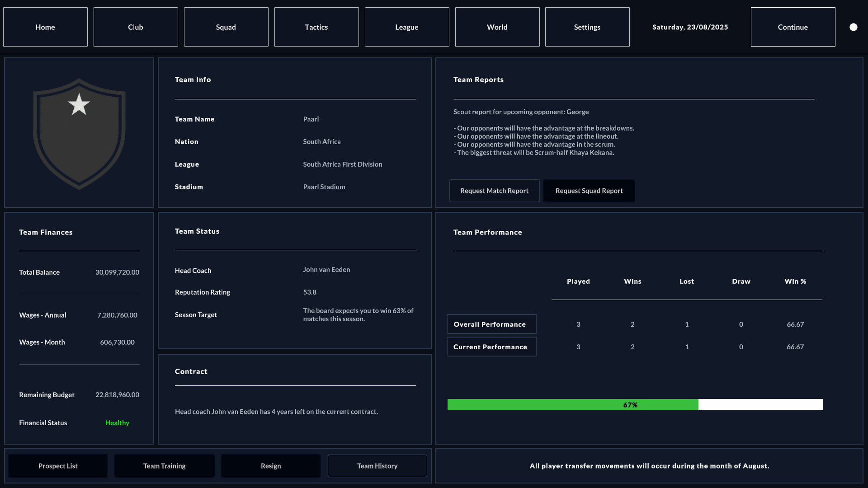View the Team History
Image resolution: width=868 pixels, height=488 pixels.
tap(377, 465)
